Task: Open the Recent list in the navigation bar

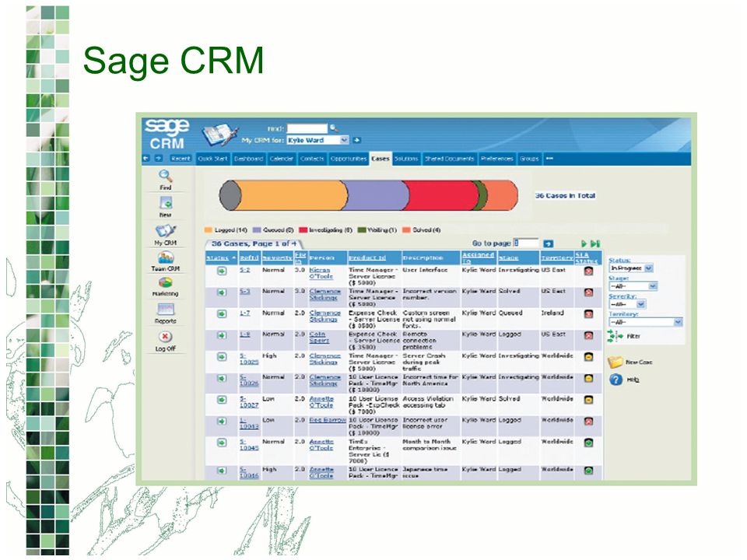Action: [x=180, y=159]
